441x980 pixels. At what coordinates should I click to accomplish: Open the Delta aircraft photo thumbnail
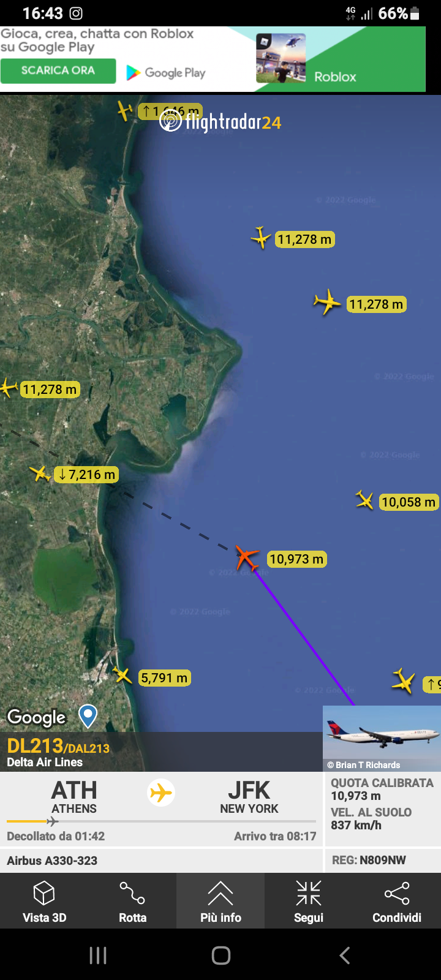pyautogui.click(x=382, y=738)
